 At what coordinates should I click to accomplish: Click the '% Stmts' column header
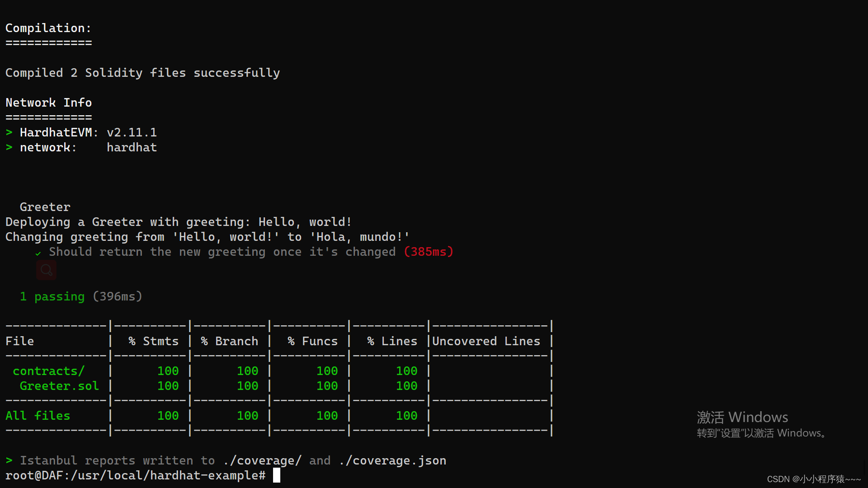pos(154,341)
